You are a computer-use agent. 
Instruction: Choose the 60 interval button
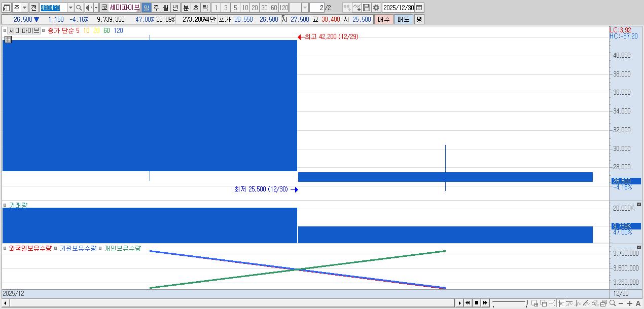tap(274, 8)
